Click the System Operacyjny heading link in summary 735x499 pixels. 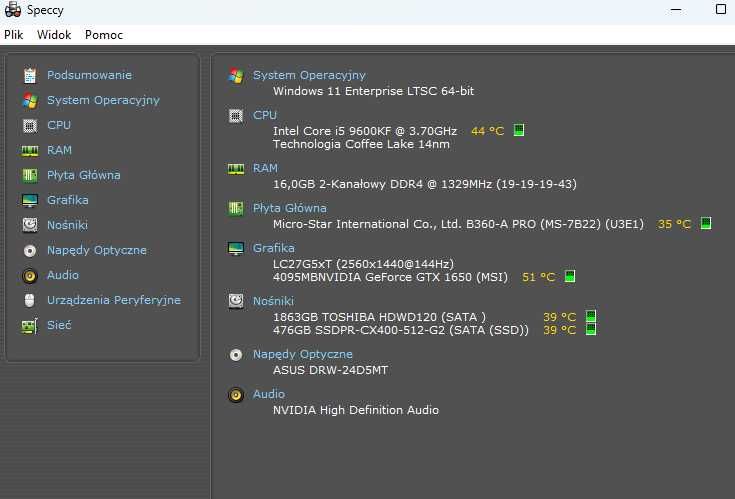309,75
